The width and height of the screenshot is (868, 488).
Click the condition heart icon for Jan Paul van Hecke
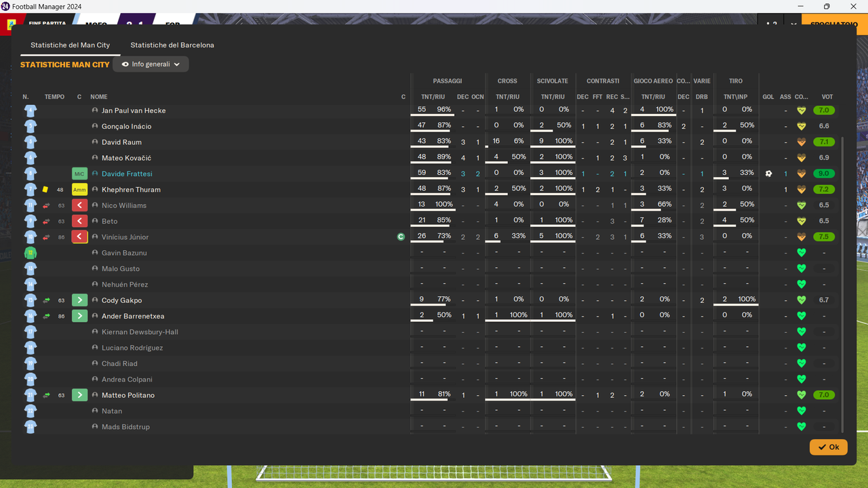click(801, 110)
